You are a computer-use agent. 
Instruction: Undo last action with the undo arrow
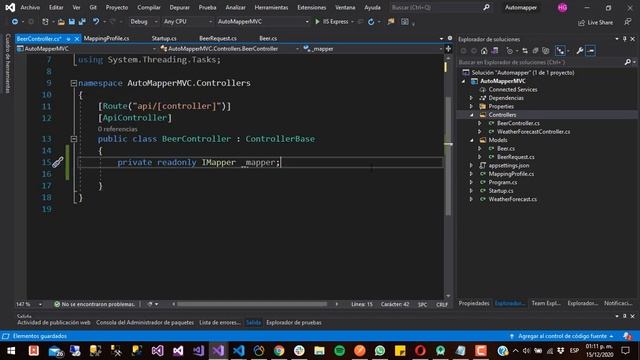pos(96,22)
